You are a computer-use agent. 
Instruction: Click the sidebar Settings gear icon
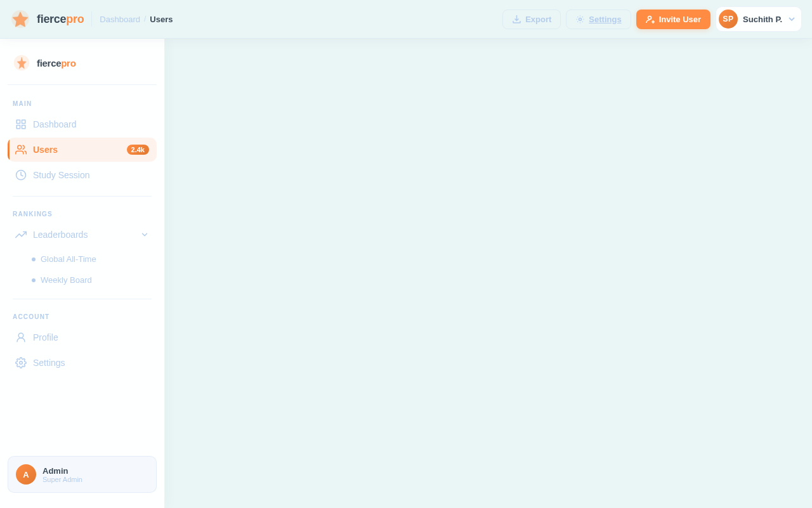point(21,363)
